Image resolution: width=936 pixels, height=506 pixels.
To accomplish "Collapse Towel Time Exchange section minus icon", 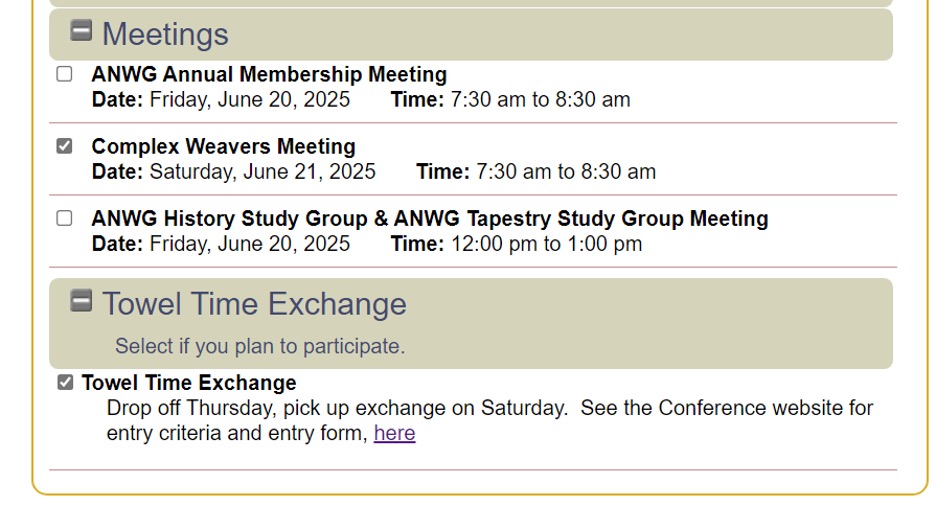I will (x=81, y=301).
